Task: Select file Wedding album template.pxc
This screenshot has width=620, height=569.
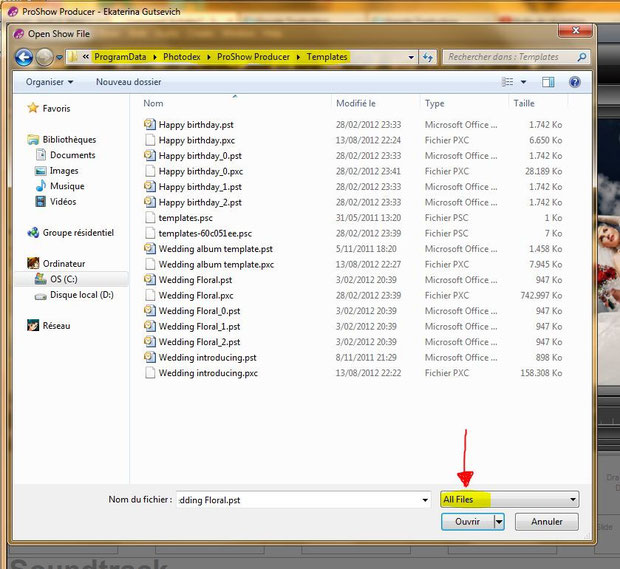Action: coord(216,264)
